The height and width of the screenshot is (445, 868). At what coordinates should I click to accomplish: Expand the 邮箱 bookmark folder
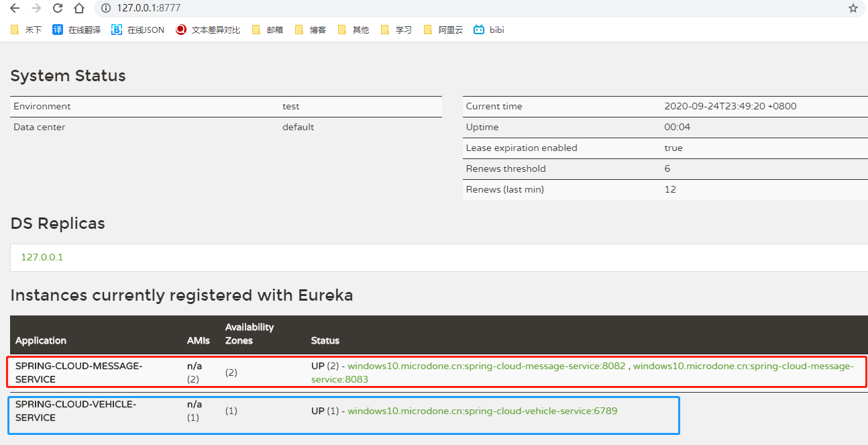(268, 30)
